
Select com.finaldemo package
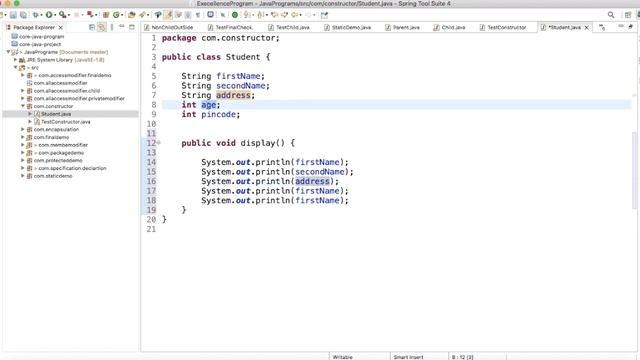[x=51, y=137]
